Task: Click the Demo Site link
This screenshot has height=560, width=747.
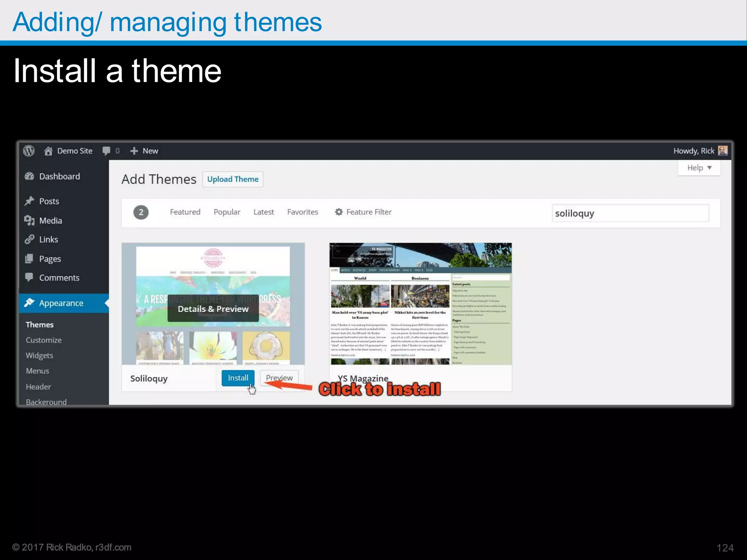Action: (x=75, y=151)
